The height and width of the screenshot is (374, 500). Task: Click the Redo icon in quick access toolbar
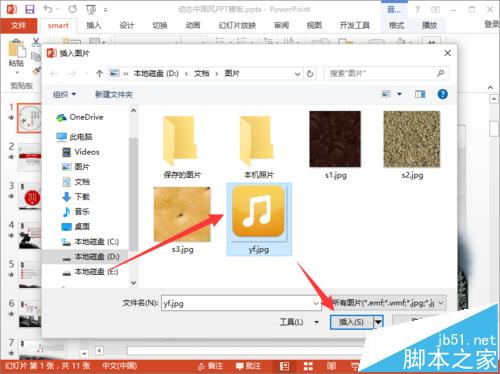[x=72, y=9]
